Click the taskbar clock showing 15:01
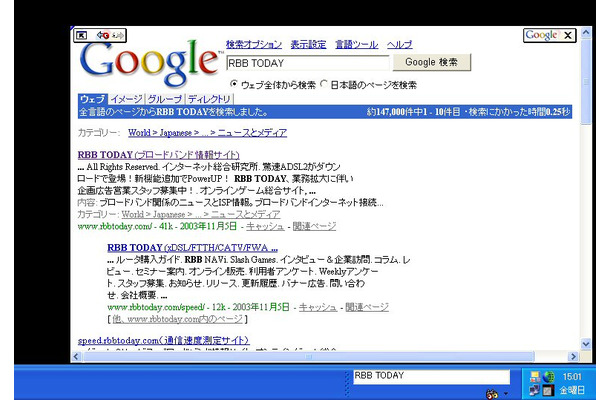 (571, 377)
